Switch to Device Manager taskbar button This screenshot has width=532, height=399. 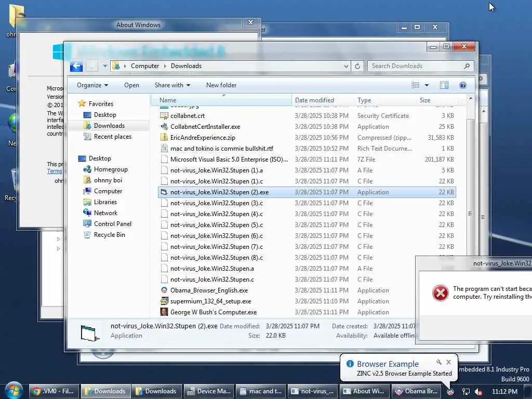(x=209, y=391)
